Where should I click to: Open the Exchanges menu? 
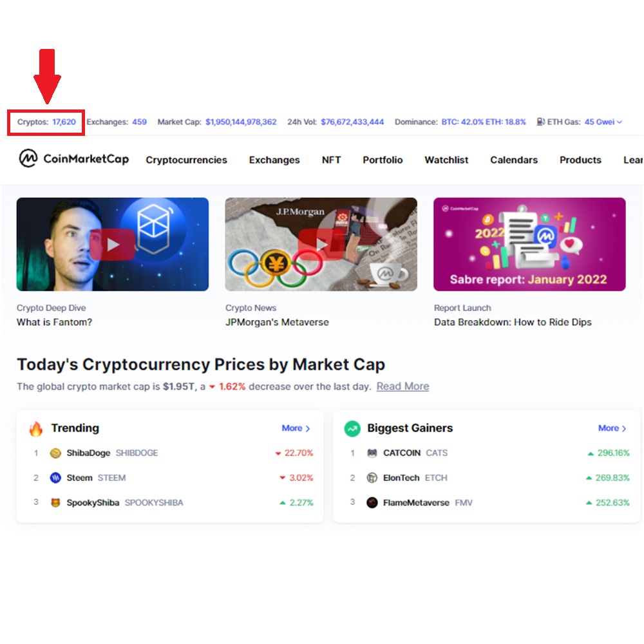click(274, 160)
